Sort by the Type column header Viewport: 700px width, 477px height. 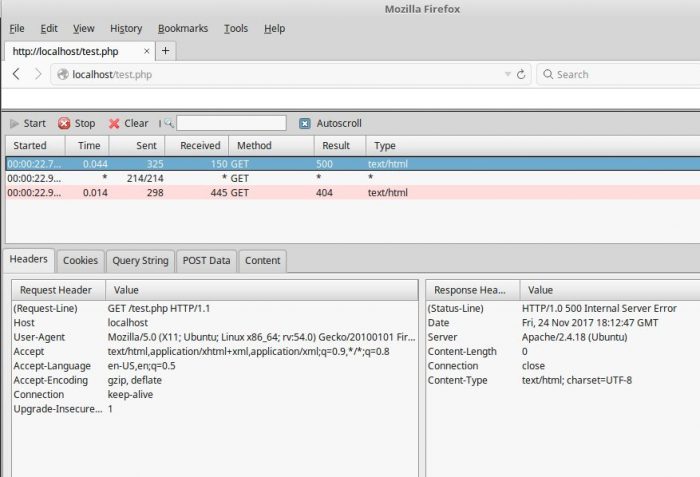tap(533, 146)
